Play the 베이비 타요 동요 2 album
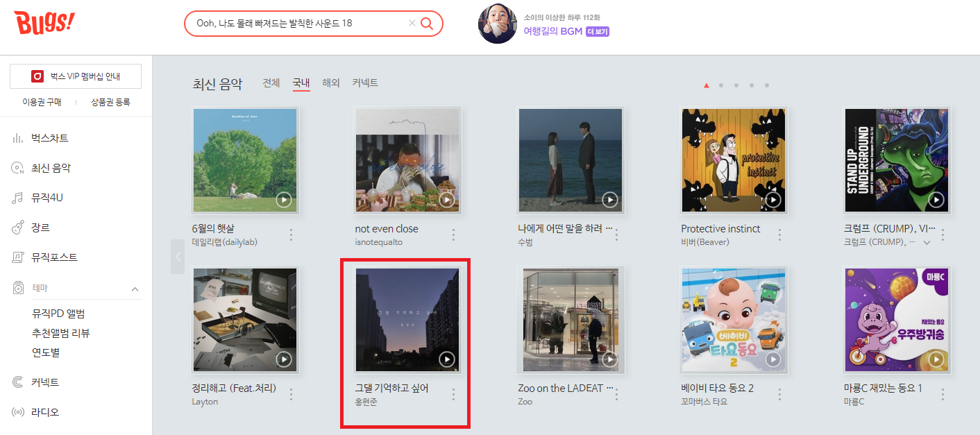 click(772, 359)
